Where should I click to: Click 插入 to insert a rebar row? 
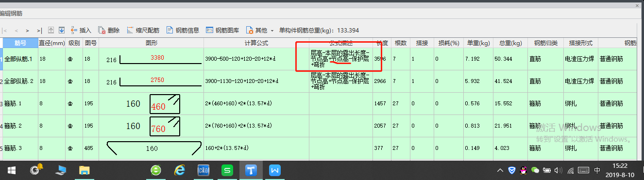click(x=81, y=30)
